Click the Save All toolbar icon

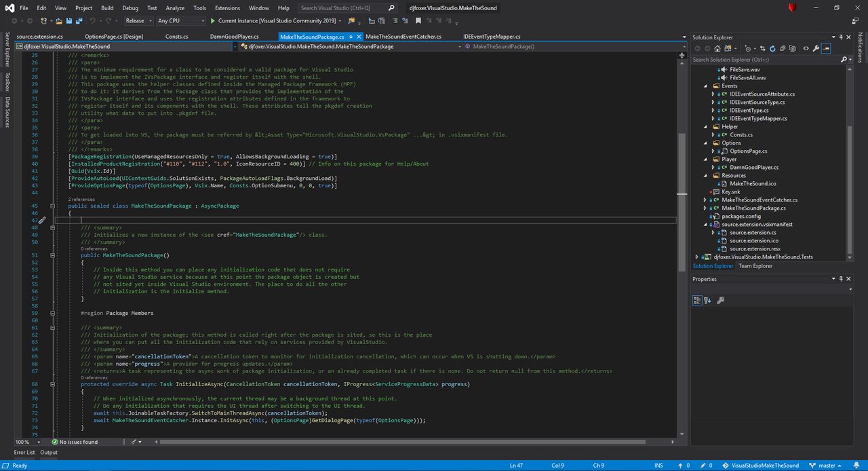click(79, 20)
